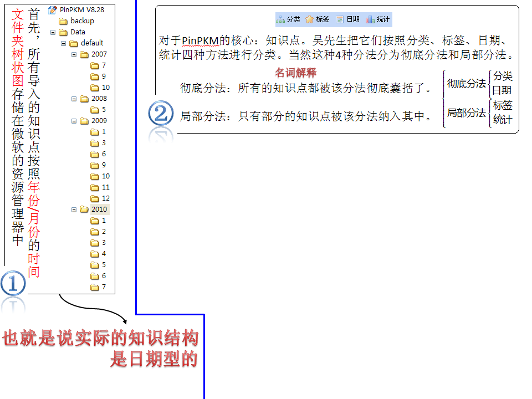Select folder 7 under 2007
Viewport: 532px width, 399px height.
(104, 65)
